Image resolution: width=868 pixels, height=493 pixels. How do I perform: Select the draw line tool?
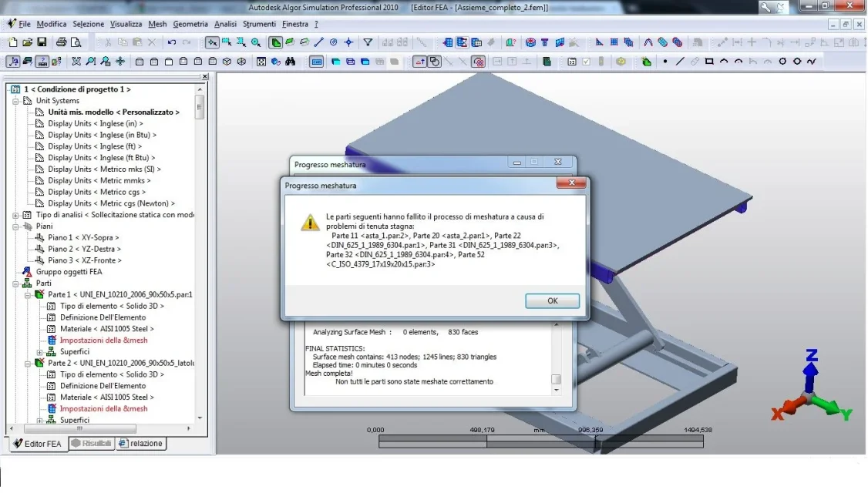(680, 62)
